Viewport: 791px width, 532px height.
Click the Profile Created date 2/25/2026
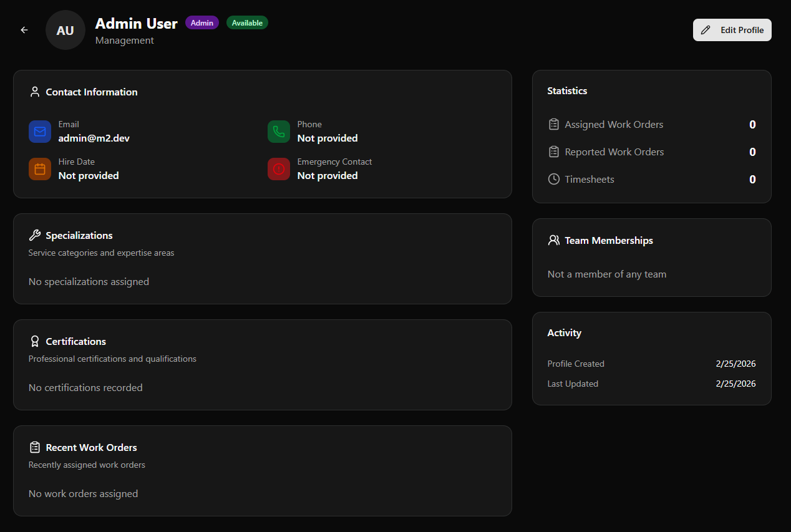tap(736, 364)
